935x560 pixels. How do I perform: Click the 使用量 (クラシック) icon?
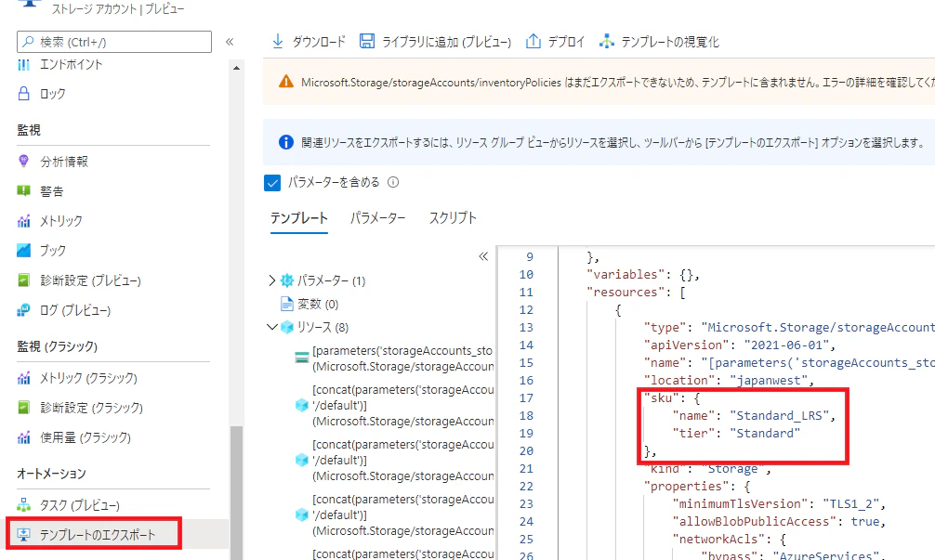point(23,437)
